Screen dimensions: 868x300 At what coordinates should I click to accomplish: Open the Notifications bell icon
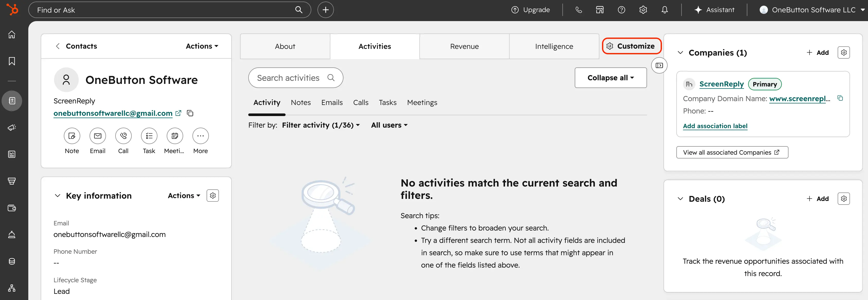click(665, 10)
